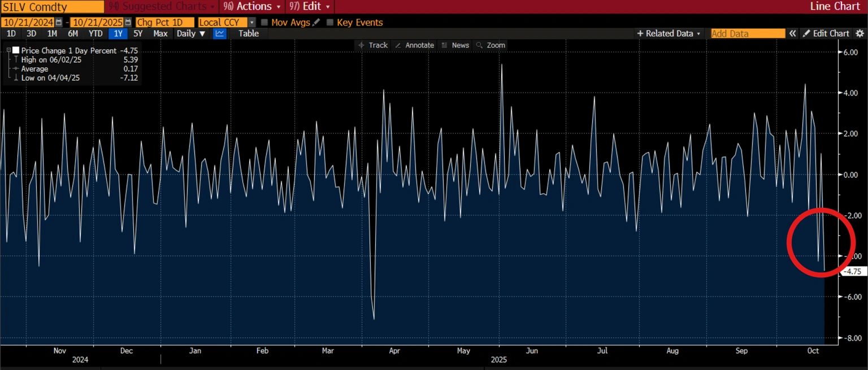Activate the Annotate tool
868x370 pixels.
click(x=414, y=45)
